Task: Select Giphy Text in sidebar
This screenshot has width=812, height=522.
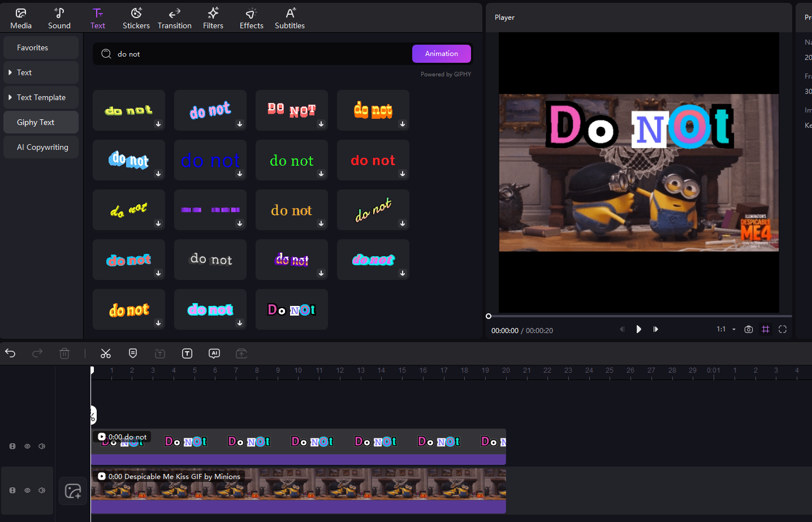Action: pos(41,122)
